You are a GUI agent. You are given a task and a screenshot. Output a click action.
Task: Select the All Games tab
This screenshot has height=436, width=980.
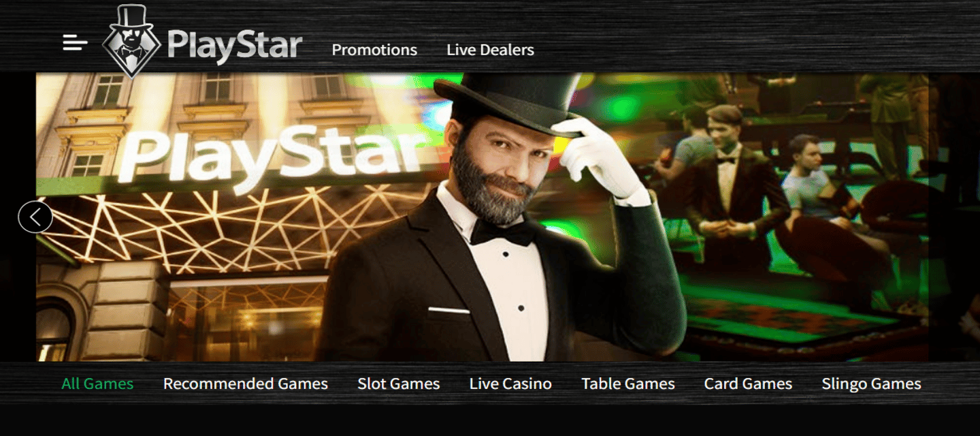pyautogui.click(x=97, y=384)
